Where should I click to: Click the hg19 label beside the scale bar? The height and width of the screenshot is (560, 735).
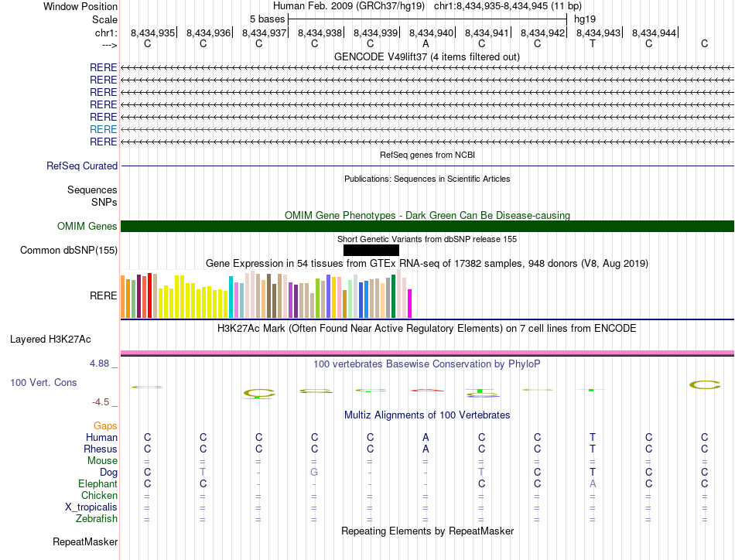point(585,19)
